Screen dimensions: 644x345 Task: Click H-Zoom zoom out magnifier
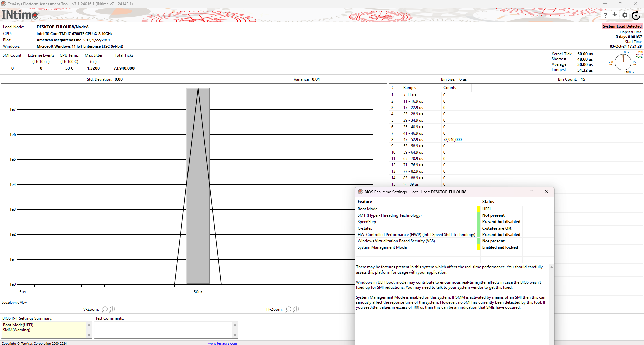[x=288, y=309]
